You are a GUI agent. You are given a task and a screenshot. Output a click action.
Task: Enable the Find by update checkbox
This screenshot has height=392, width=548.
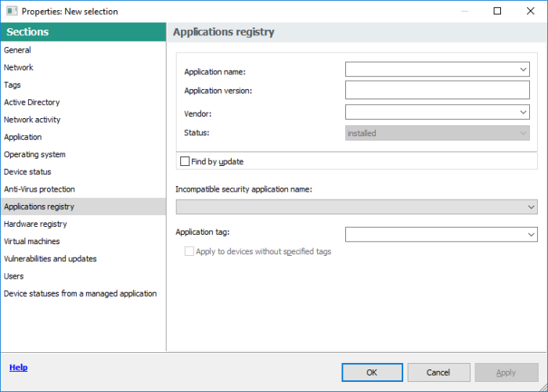pos(185,162)
